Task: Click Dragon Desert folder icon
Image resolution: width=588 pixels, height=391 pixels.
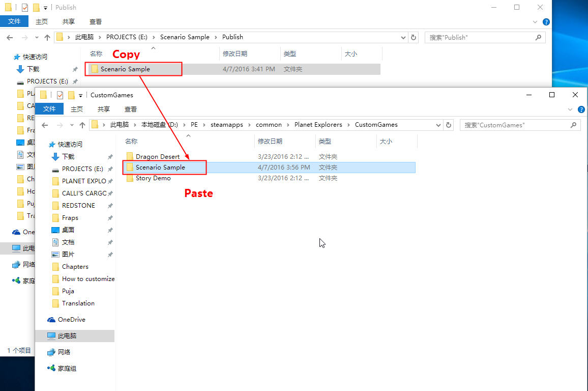Action: click(130, 156)
